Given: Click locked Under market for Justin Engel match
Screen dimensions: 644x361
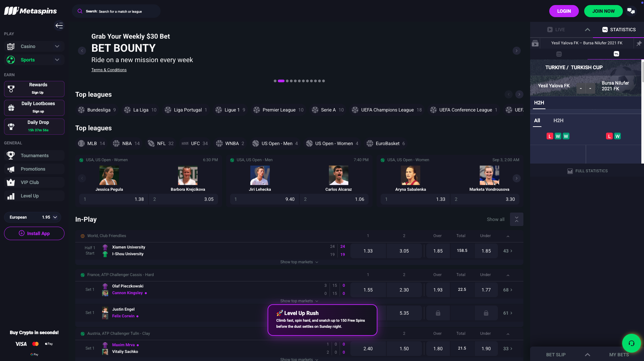Looking at the screenshot, I should tap(486, 313).
